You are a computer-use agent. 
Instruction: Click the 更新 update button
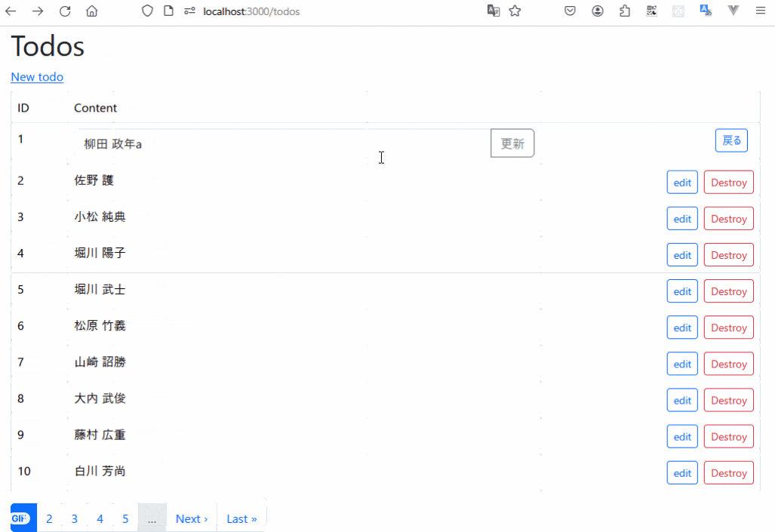tap(512, 143)
